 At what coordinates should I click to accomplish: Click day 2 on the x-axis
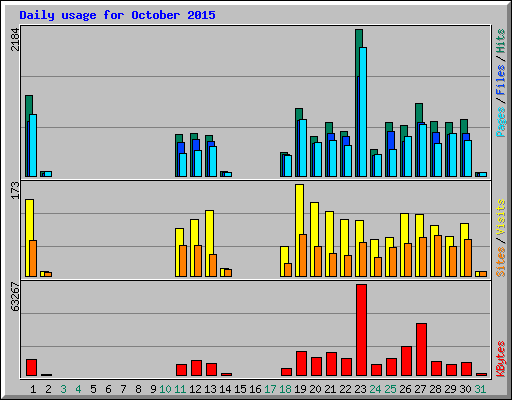pos(48,389)
